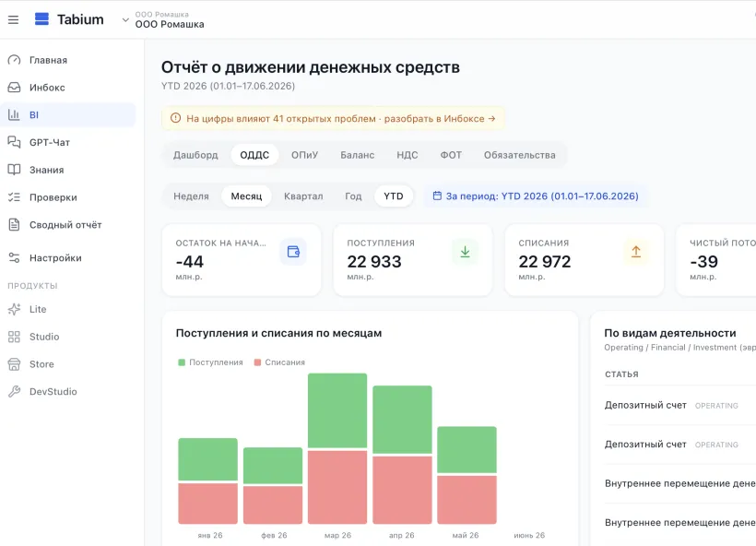
Task: Click the Сводный отчёт document icon
Action: click(x=15, y=225)
